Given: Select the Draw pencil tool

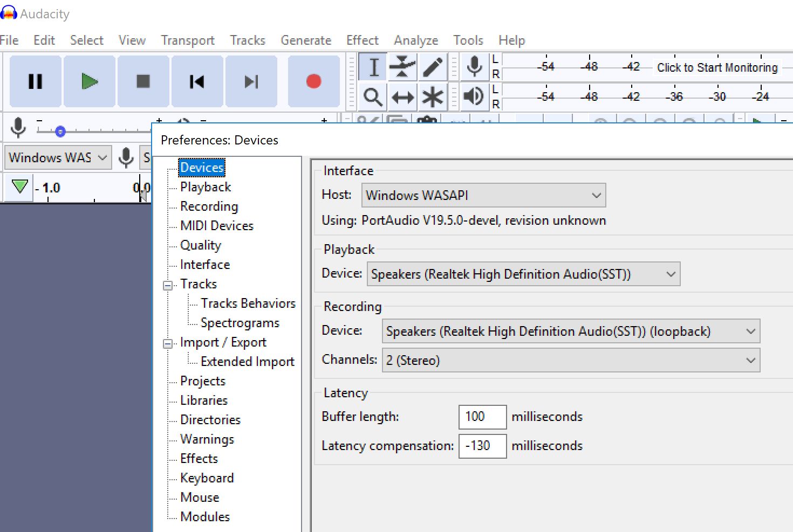Looking at the screenshot, I should coord(432,67).
